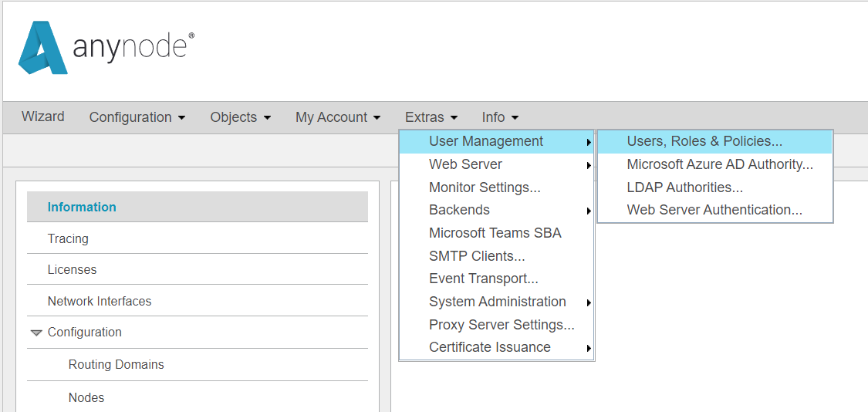The image size is (868, 412).
Task: Open Routing Domains in the sidebar
Action: (197, 364)
